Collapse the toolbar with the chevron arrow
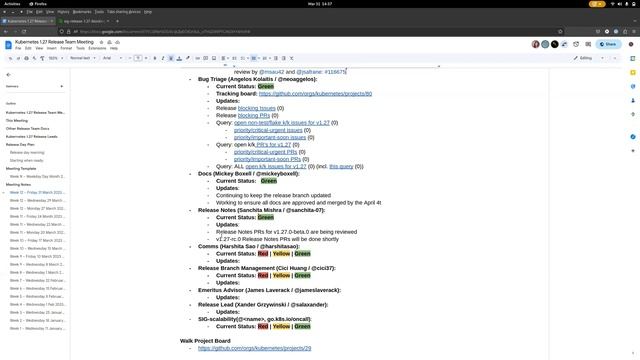 tap(615, 58)
